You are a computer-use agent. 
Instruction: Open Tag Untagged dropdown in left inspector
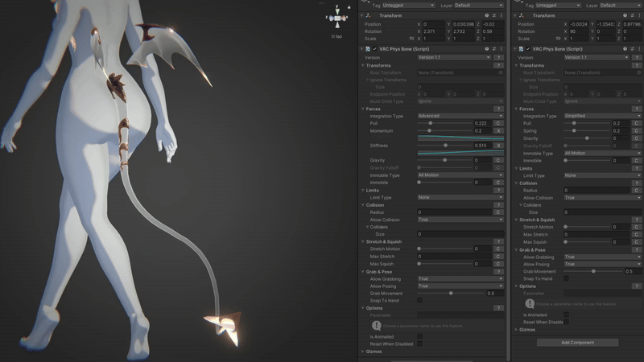pos(408,6)
